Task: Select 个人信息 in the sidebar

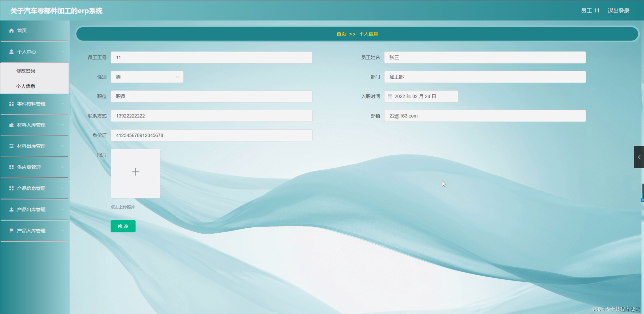Action: 26,86
